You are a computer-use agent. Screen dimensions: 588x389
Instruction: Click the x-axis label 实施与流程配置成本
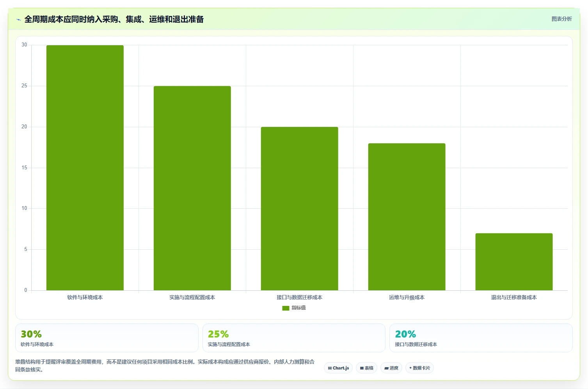(x=192, y=297)
